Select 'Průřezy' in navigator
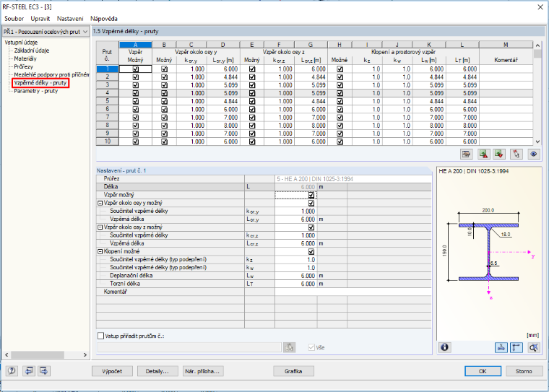549x392 pixels. [x=23, y=66]
